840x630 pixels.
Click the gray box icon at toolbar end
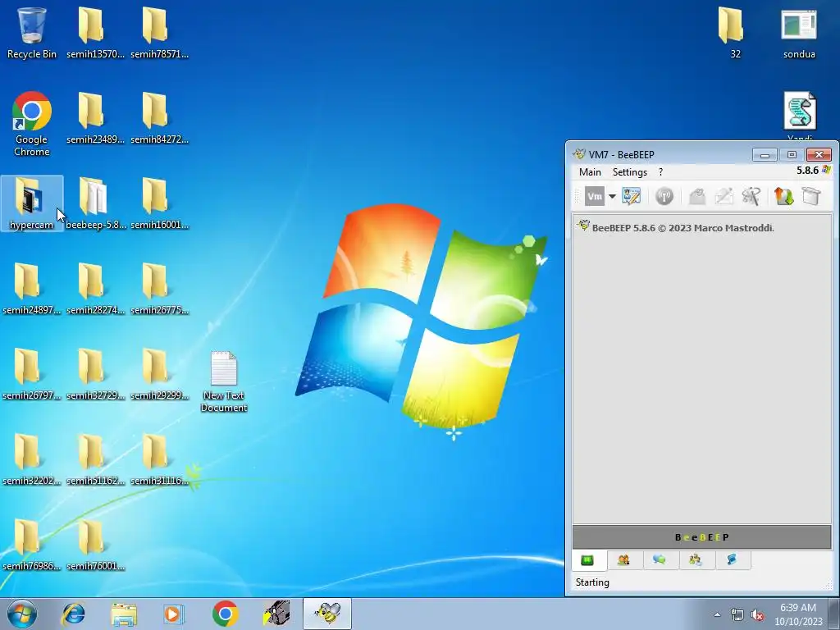pos(811,196)
